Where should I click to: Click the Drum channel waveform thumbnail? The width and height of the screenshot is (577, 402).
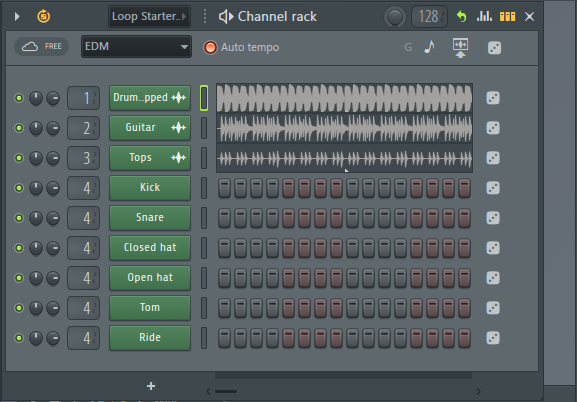tap(344, 98)
